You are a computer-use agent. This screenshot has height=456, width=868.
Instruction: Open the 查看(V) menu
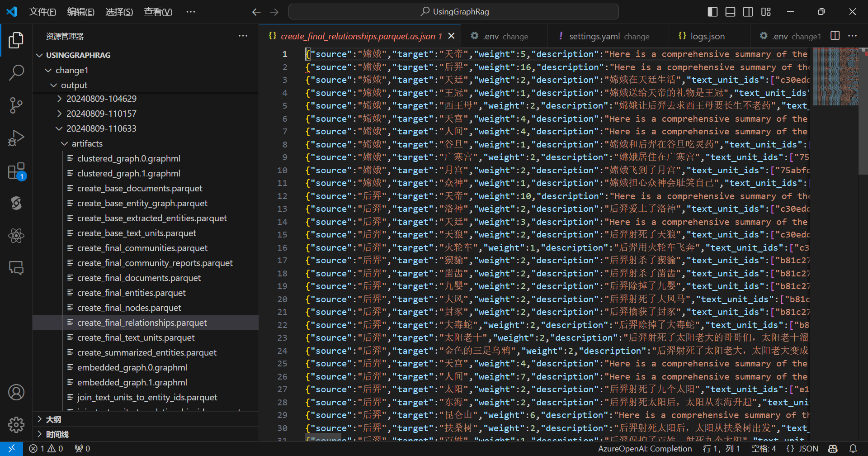pos(158,12)
